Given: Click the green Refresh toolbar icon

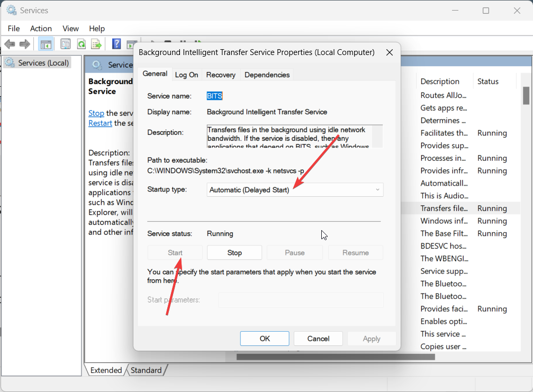Looking at the screenshot, I should (x=81, y=44).
